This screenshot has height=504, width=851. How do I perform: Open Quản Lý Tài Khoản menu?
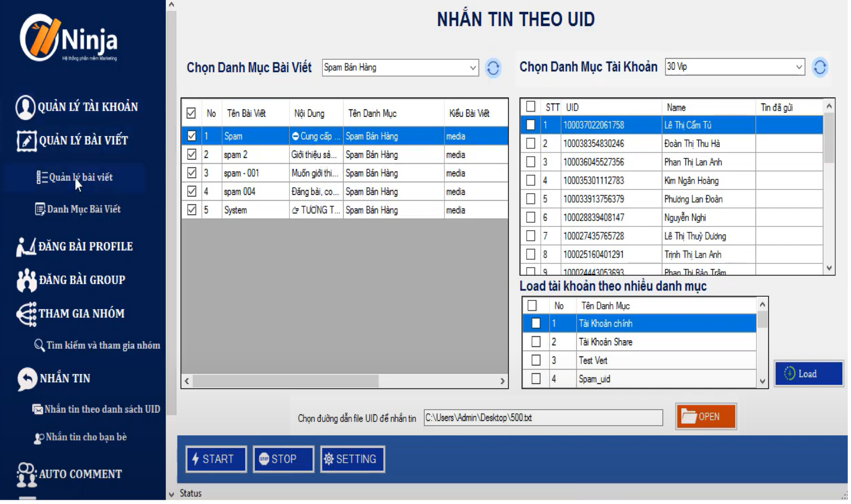88,107
